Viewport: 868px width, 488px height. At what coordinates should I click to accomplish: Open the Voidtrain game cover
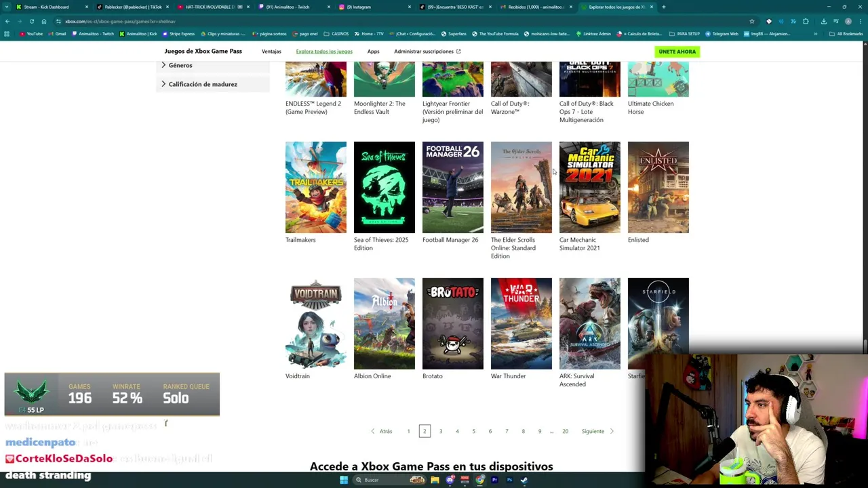tap(316, 323)
